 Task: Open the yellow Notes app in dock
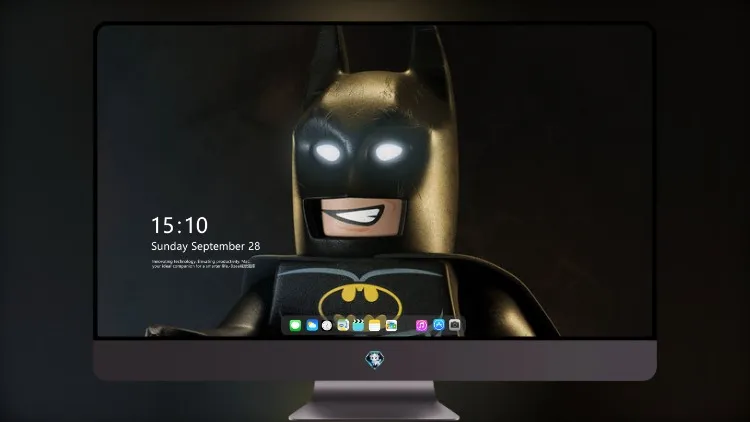tap(375, 326)
